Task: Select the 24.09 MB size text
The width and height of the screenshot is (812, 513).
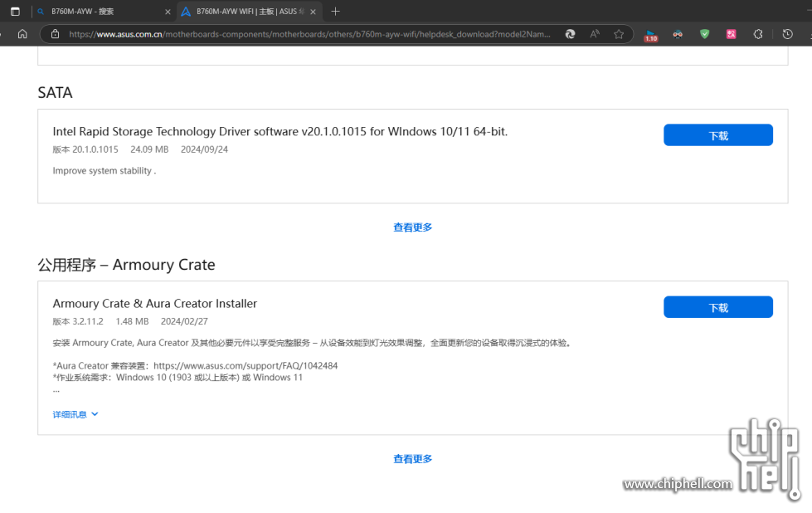Action: coord(149,149)
